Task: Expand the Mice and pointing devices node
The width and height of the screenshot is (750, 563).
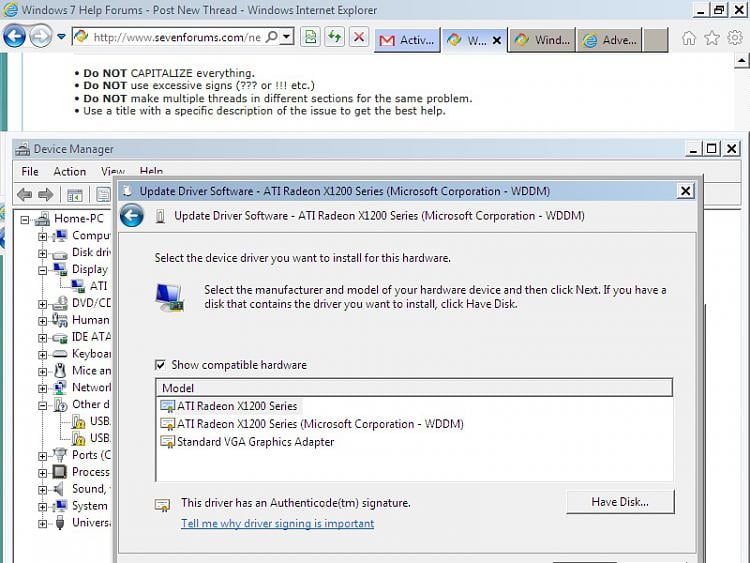Action: (x=43, y=372)
